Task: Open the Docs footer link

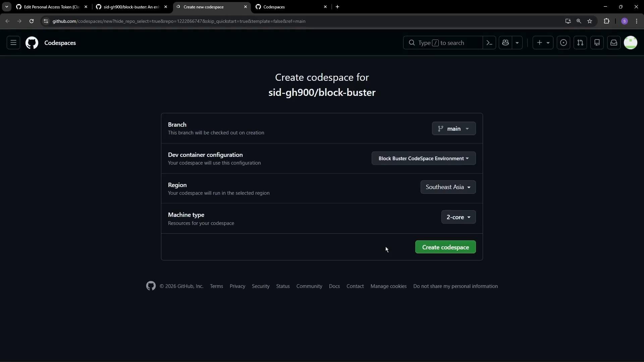Action: point(334,286)
